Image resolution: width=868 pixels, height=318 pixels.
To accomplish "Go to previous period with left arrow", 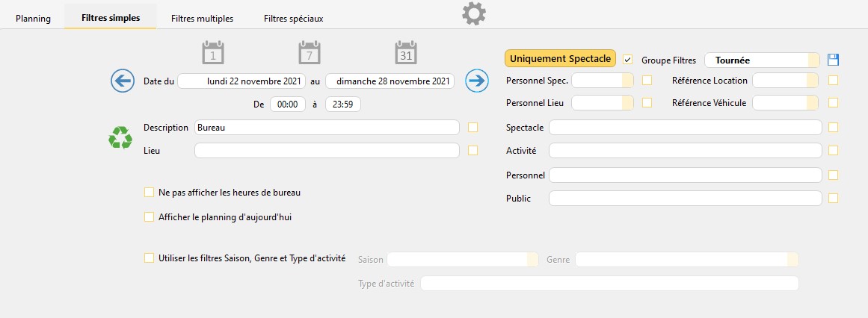I will coord(123,81).
